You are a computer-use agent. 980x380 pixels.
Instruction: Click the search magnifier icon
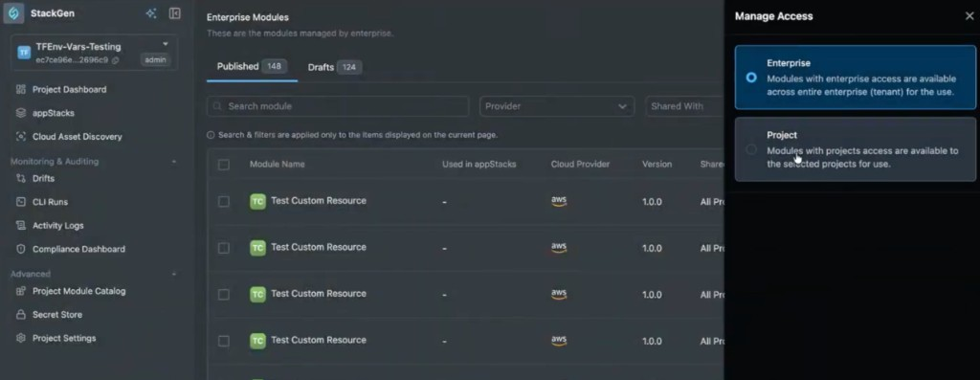[218, 106]
